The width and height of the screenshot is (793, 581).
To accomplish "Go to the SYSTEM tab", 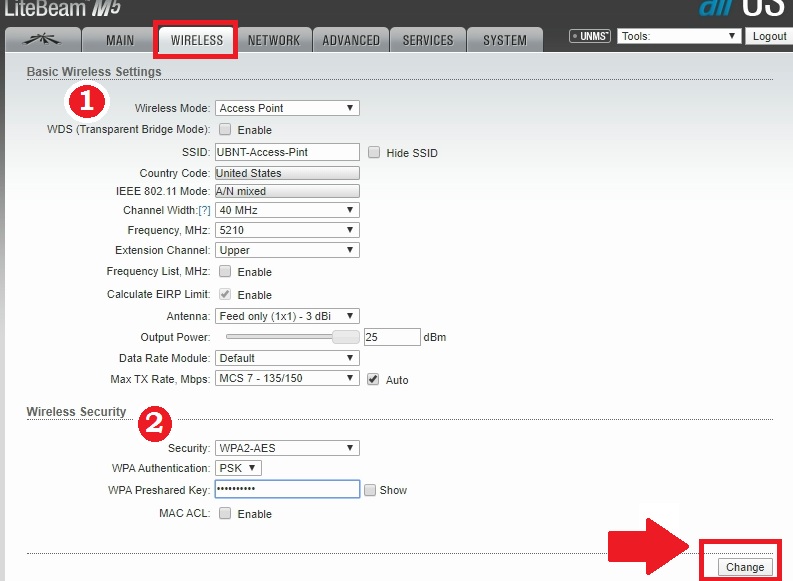I will (x=505, y=40).
